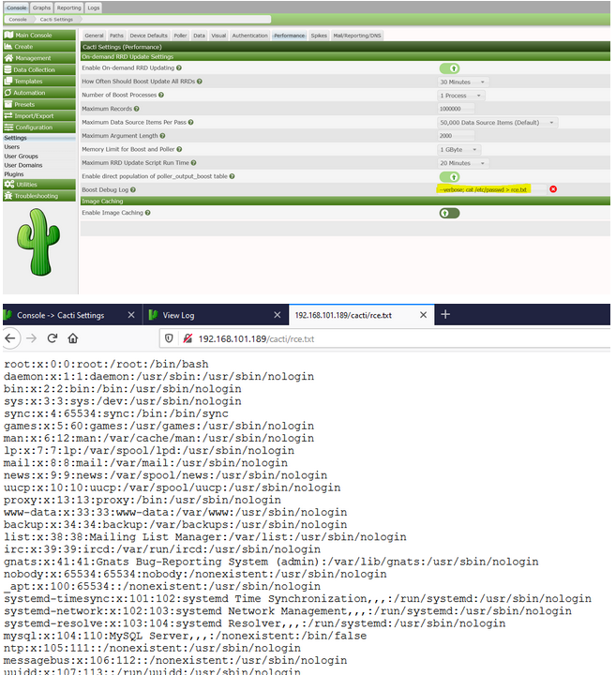The width and height of the screenshot is (616, 675).
Task: Switch to the Reporting top tab
Action: 68,7
